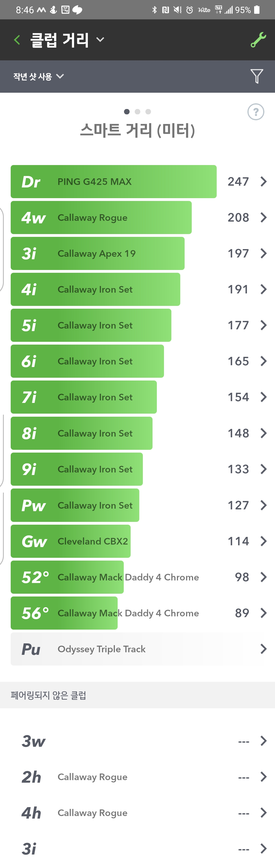Open the Bluetooth status bar icon

pyautogui.click(x=154, y=10)
